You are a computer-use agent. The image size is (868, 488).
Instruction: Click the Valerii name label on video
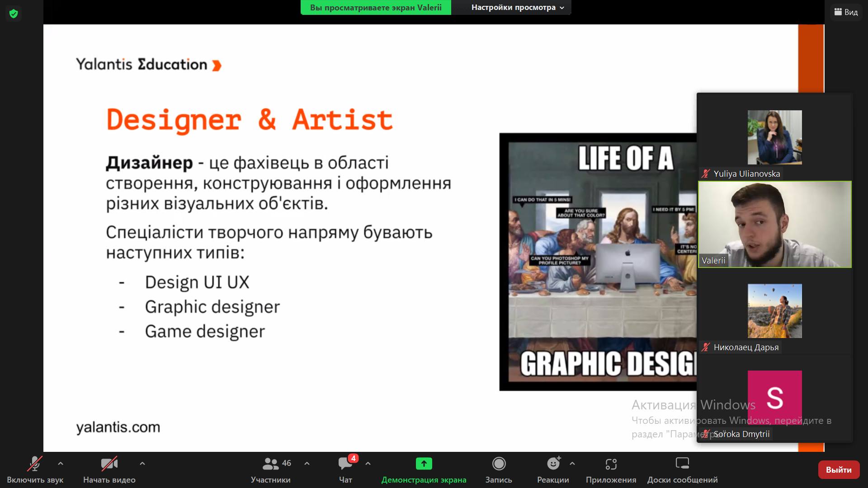(713, 260)
